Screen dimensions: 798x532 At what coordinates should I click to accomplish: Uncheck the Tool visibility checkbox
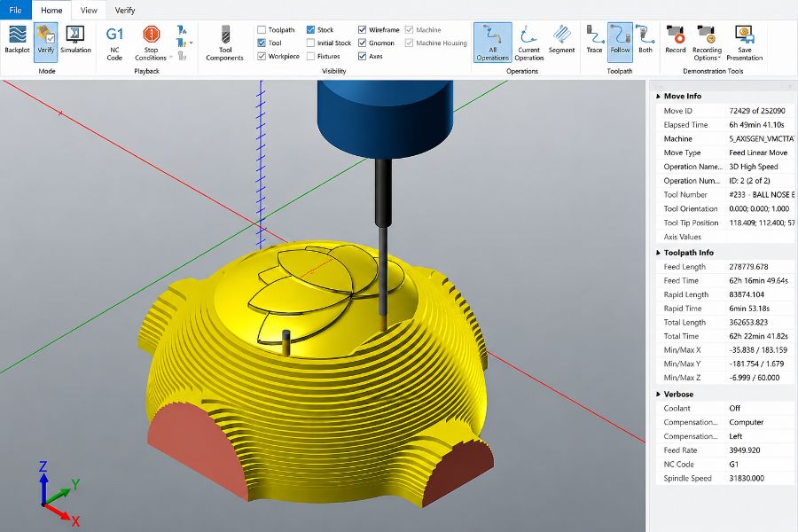[x=262, y=43]
